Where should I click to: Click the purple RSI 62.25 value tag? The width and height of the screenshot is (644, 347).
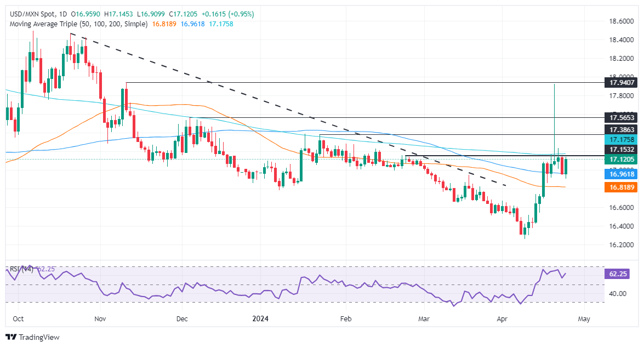point(618,274)
